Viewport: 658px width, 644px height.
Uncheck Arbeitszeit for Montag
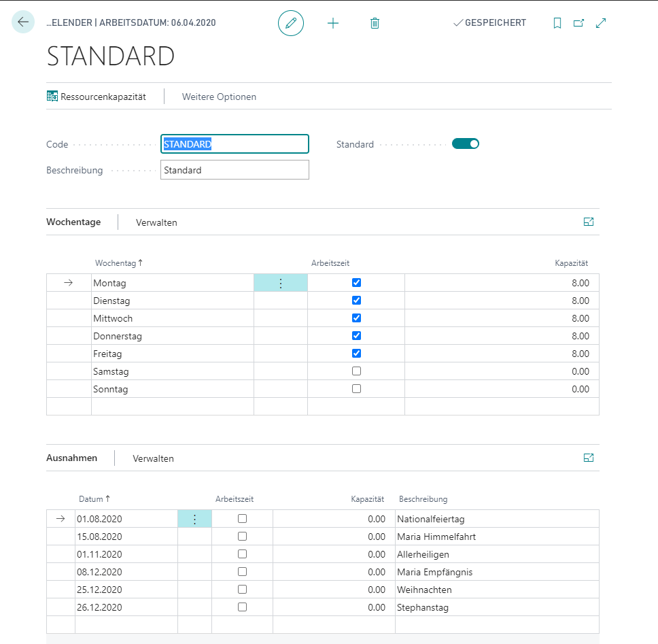coord(356,282)
